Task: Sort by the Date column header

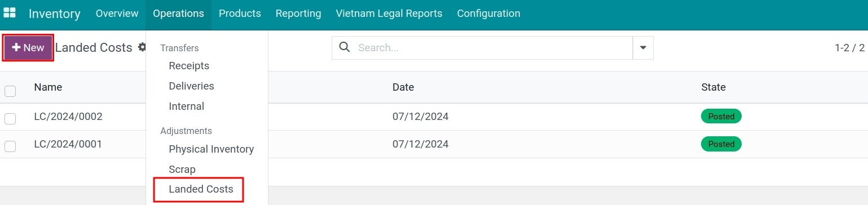Action: click(x=403, y=87)
